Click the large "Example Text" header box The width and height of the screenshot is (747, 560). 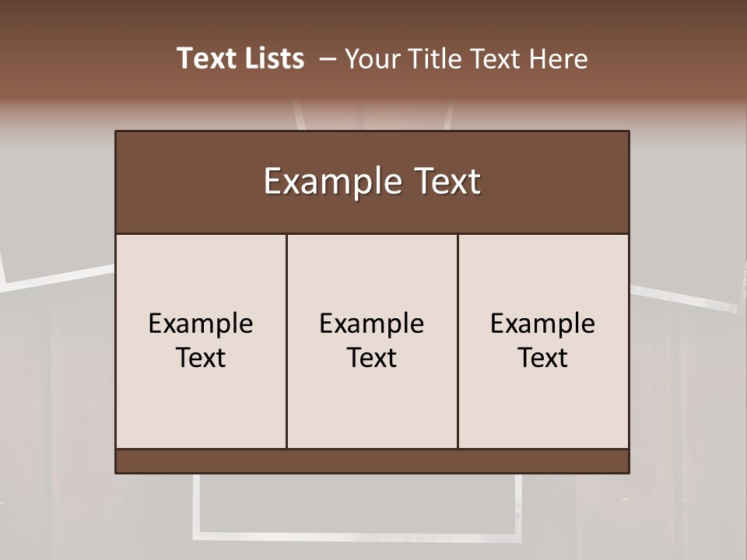(372, 182)
